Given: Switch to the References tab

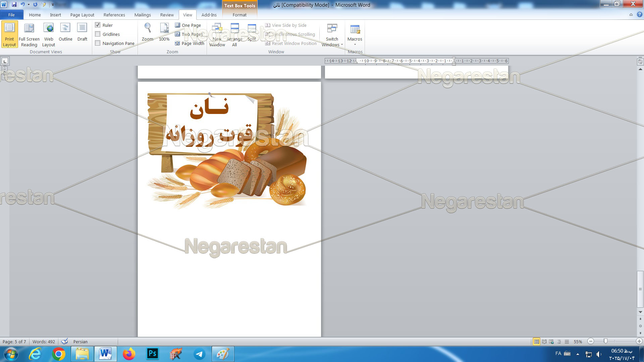Looking at the screenshot, I should click(114, 15).
